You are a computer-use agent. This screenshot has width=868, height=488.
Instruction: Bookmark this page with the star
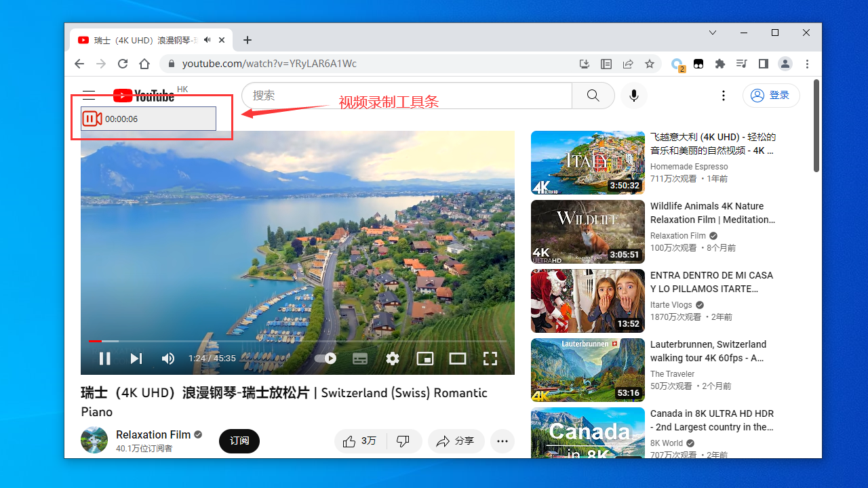(649, 64)
